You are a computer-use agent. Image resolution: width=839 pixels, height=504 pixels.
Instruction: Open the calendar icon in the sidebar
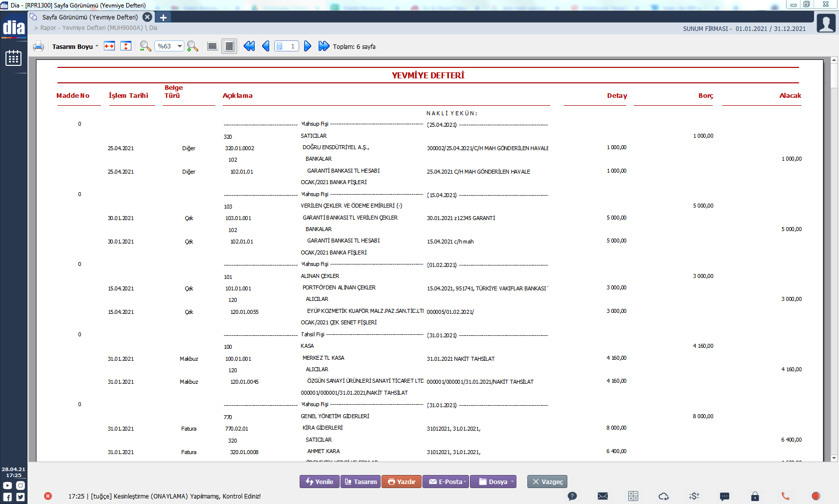(13, 58)
